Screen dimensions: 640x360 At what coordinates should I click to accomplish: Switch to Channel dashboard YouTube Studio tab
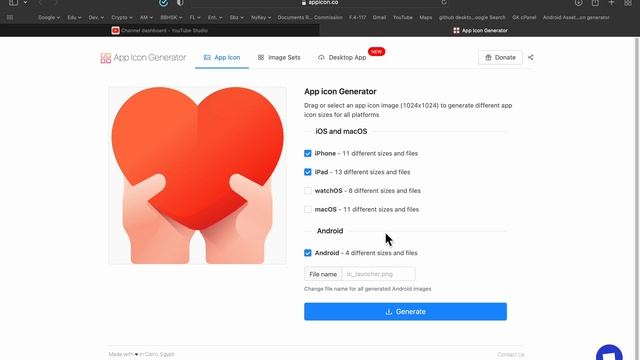click(x=160, y=30)
